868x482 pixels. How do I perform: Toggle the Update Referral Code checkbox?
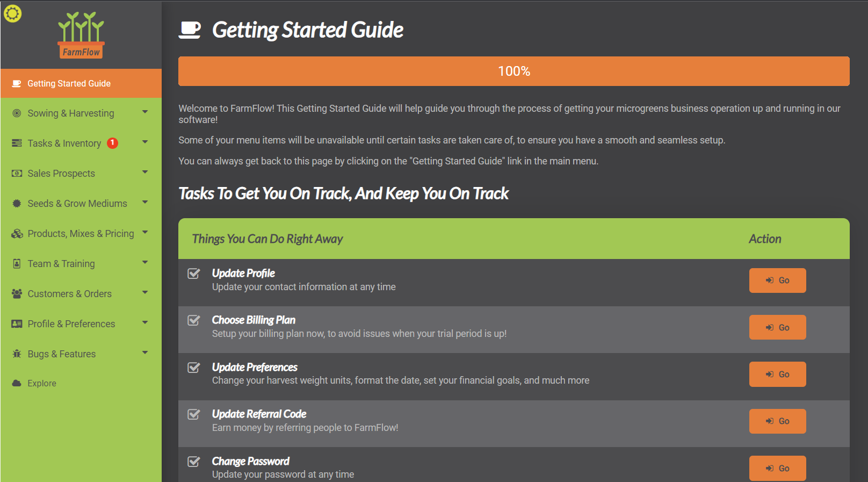coord(194,414)
